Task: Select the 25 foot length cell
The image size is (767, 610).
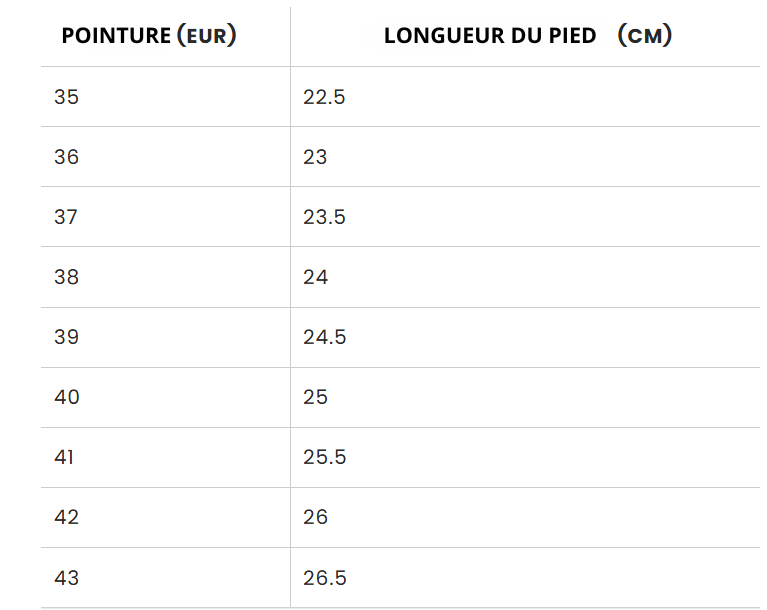Action: (525, 397)
